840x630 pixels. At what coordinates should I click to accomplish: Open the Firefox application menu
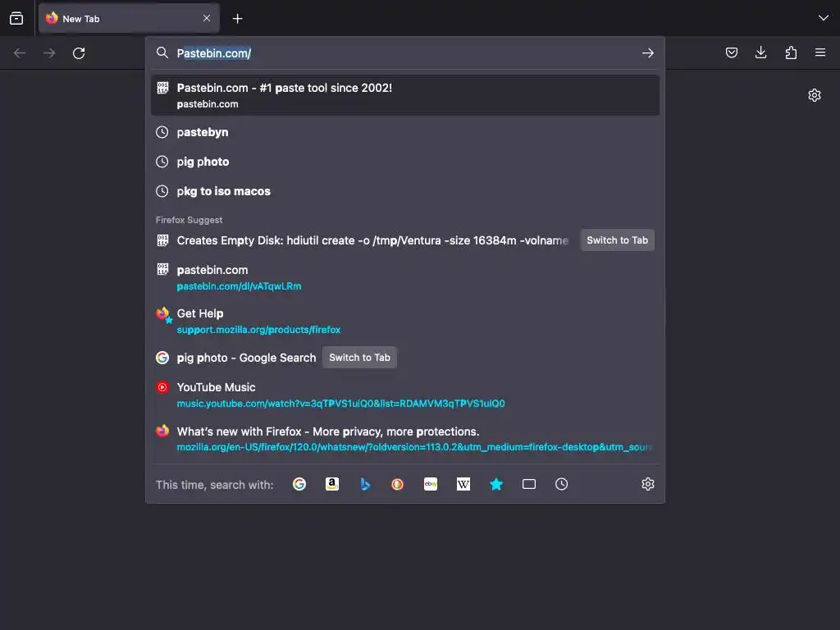click(x=820, y=52)
